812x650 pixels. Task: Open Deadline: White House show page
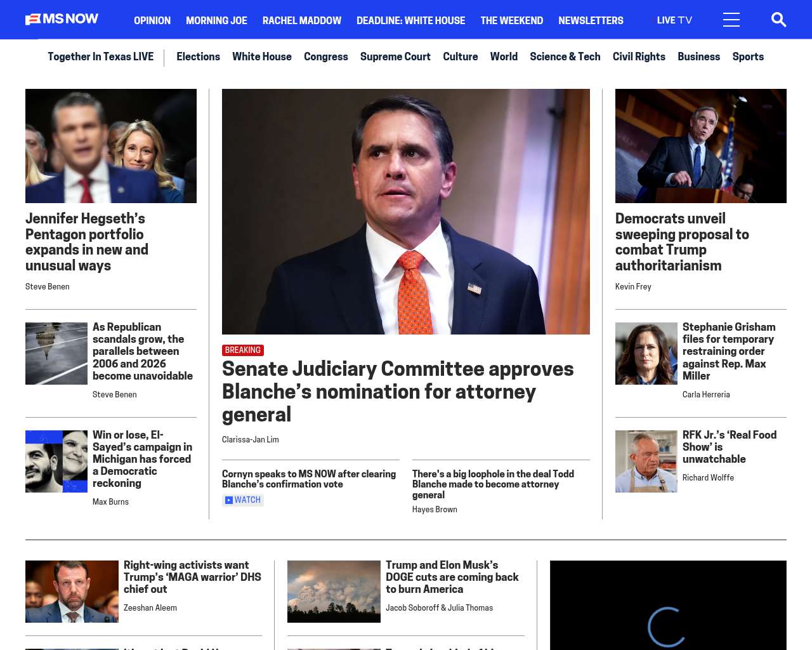click(x=410, y=20)
